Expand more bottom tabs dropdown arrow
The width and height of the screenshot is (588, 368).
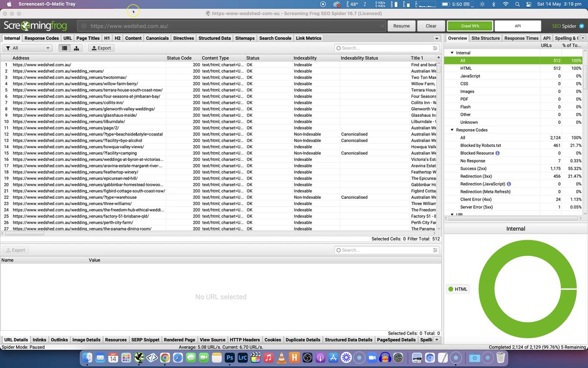436,340
